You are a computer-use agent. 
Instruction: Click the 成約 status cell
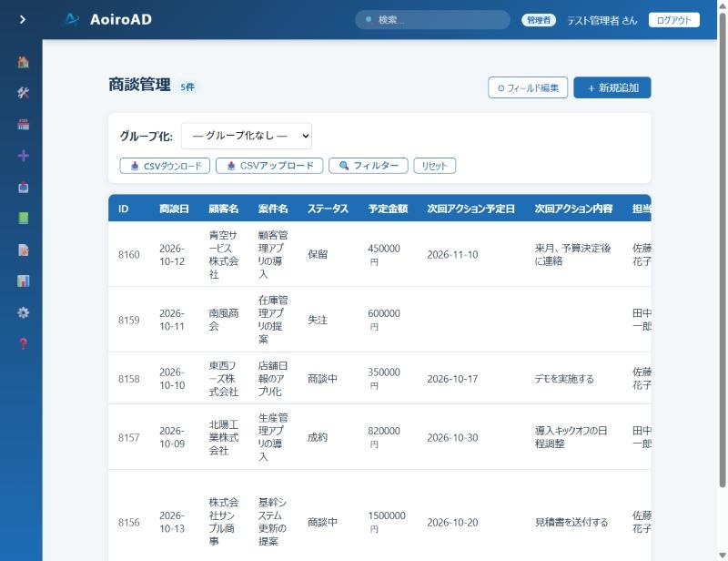click(318, 437)
